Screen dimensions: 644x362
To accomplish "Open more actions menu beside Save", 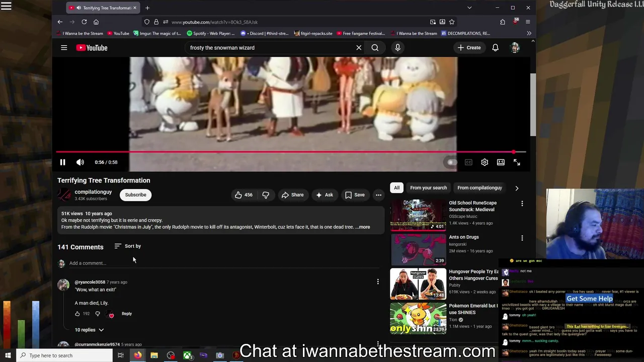I will pos(378,195).
